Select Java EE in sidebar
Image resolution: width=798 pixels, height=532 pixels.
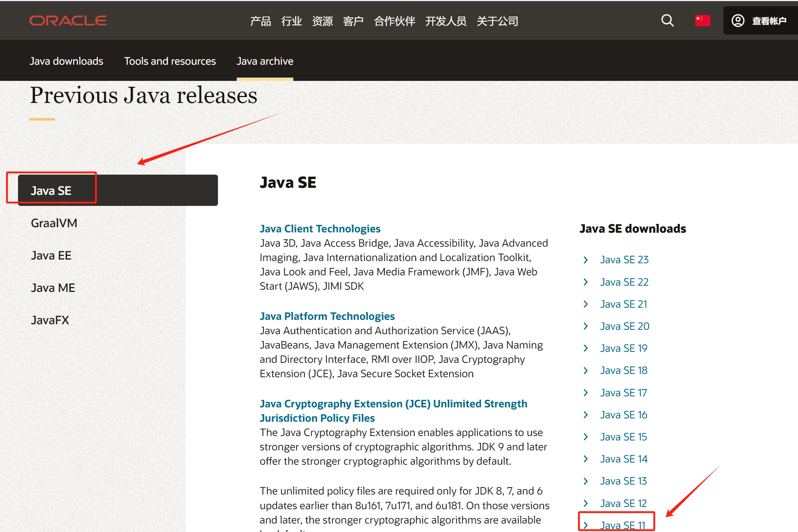coord(51,255)
